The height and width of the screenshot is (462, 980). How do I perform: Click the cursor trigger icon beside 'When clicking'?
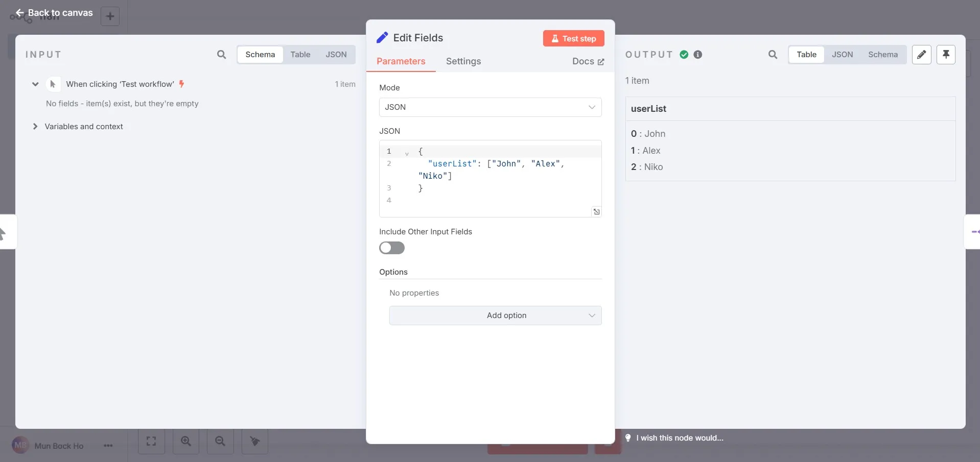tap(53, 84)
